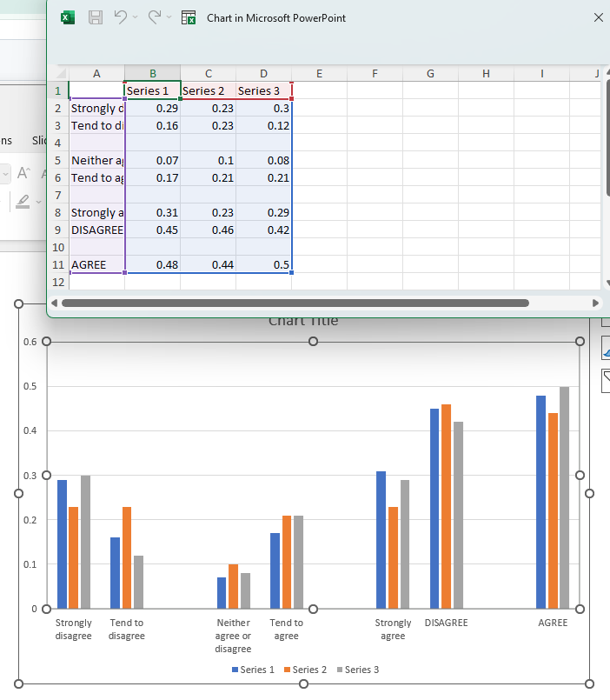Close the chart data window
The width and height of the screenshot is (610, 700).
click(x=598, y=17)
